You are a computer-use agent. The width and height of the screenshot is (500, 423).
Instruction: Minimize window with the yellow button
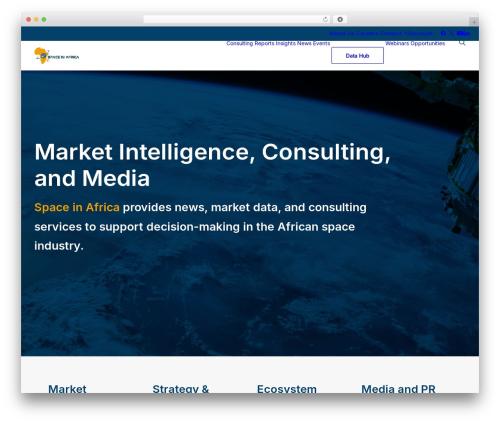pos(36,19)
